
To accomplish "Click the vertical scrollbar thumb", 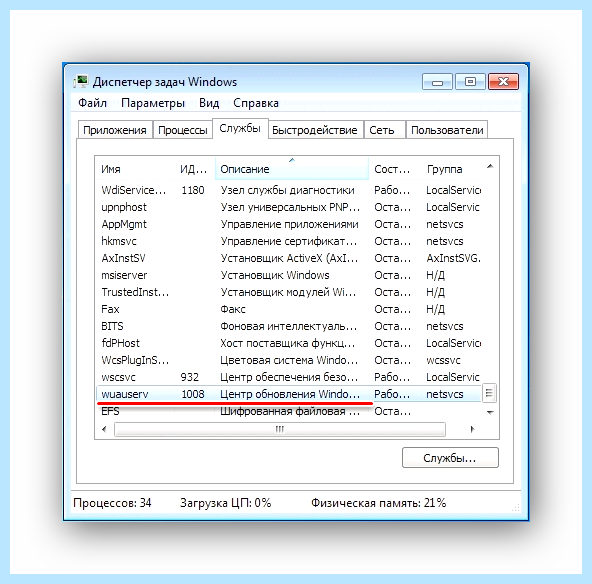I will (x=489, y=393).
